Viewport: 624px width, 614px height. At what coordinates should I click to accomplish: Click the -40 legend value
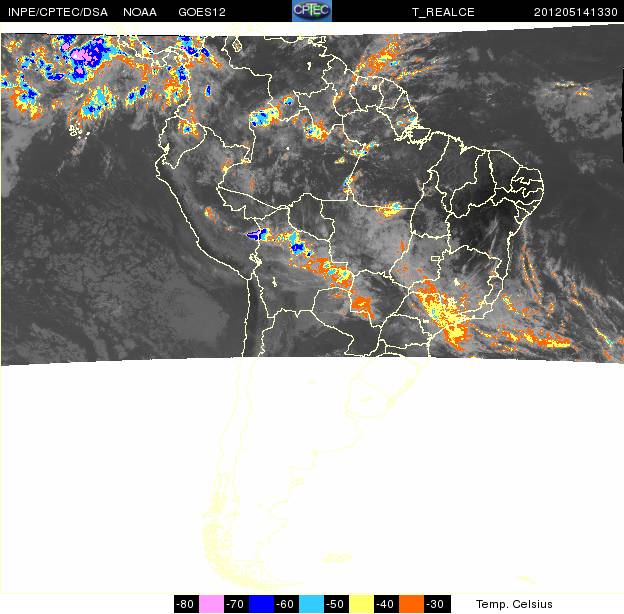click(x=386, y=604)
